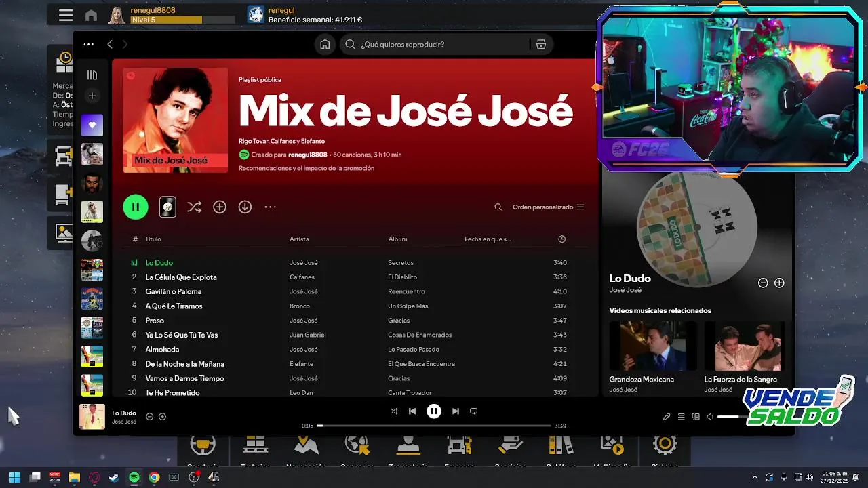This screenshot has height=488, width=868.
Task: Open Navegación icon in game bottom menu
Action: (307, 445)
